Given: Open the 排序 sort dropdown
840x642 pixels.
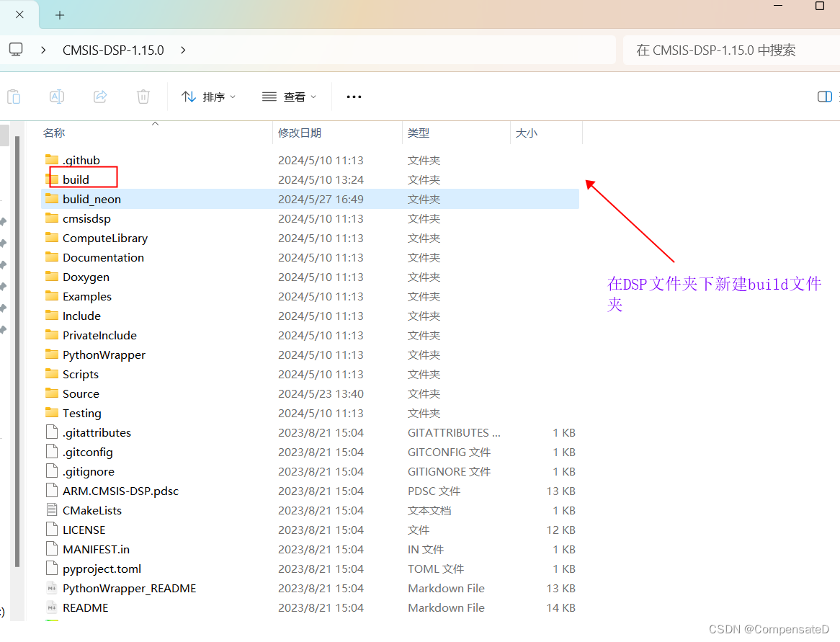Looking at the screenshot, I should coord(208,96).
